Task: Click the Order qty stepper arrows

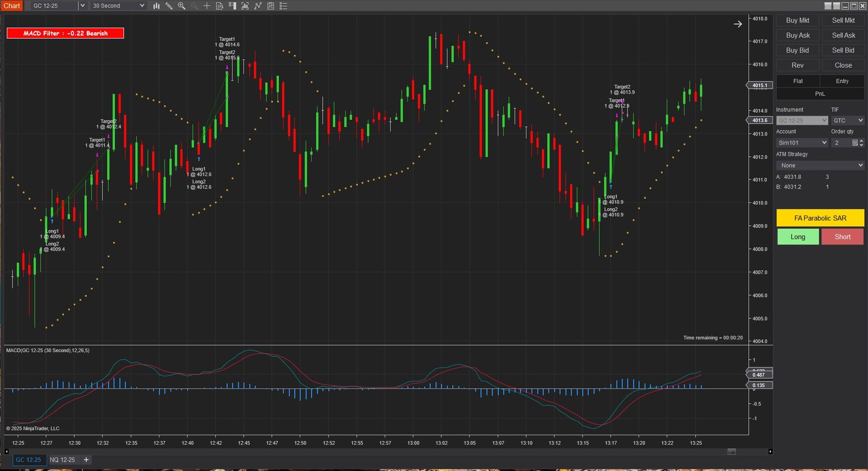Action: [x=861, y=143]
